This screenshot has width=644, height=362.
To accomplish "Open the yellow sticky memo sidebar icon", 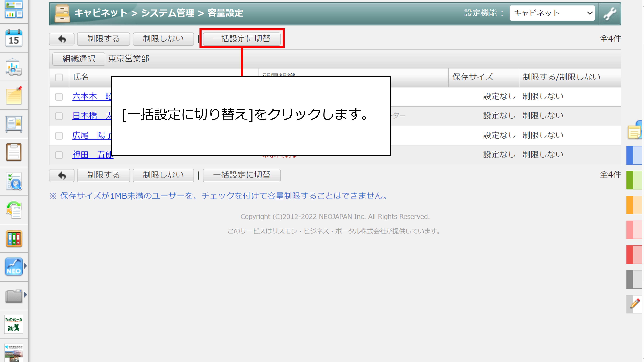I will click(x=14, y=96).
